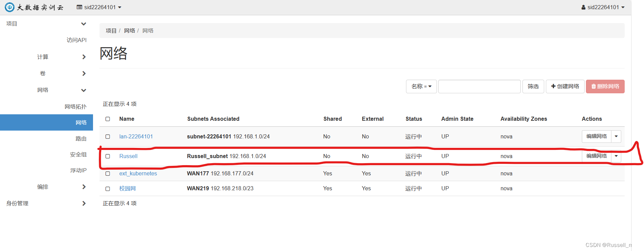Expand the 编排 sidebar group
This screenshot has width=644, height=251.
(61, 187)
